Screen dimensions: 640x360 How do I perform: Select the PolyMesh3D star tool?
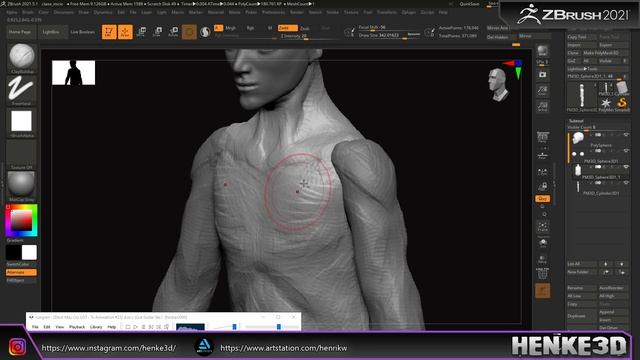pyautogui.click(x=606, y=103)
